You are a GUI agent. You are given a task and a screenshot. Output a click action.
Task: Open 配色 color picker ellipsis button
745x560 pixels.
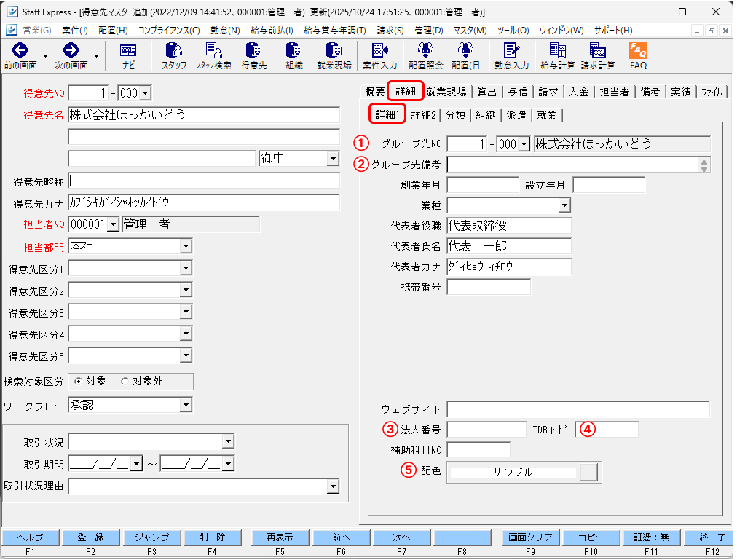pos(589,473)
